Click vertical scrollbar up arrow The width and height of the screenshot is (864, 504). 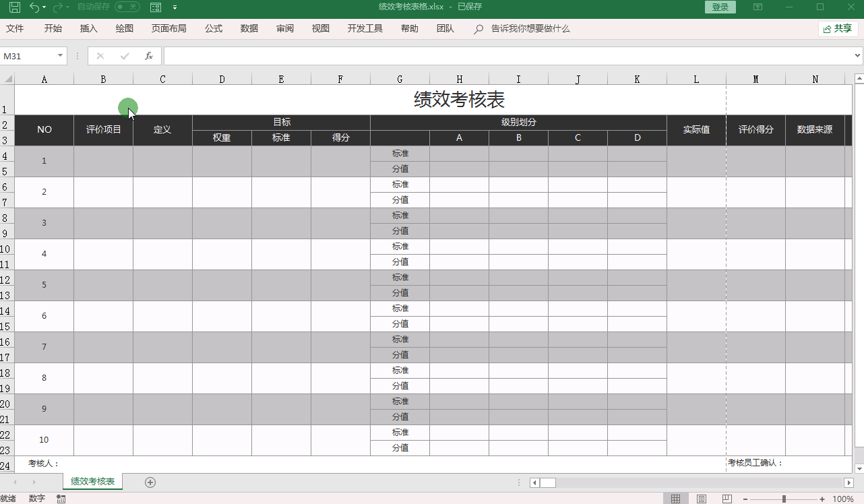point(859,78)
